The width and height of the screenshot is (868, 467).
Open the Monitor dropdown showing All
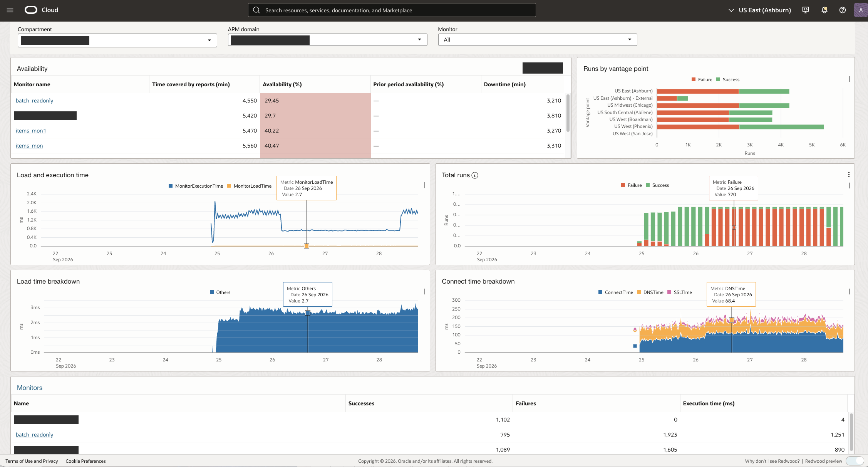pos(537,40)
